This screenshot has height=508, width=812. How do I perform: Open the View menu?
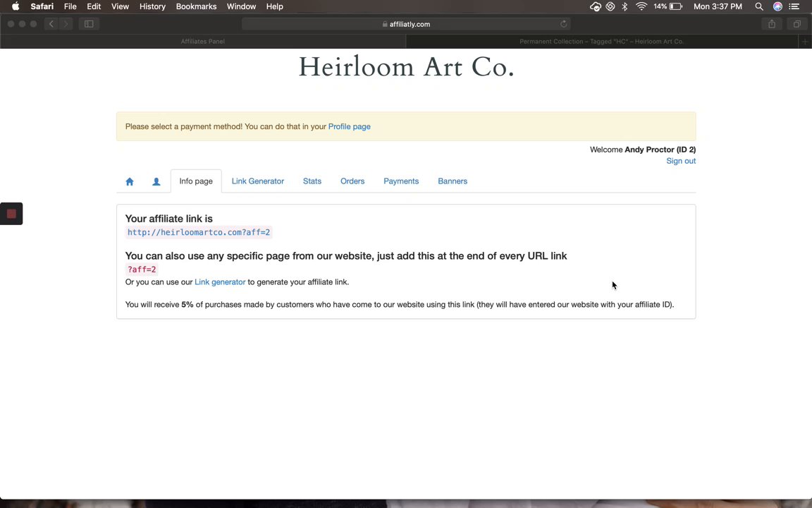120,6
